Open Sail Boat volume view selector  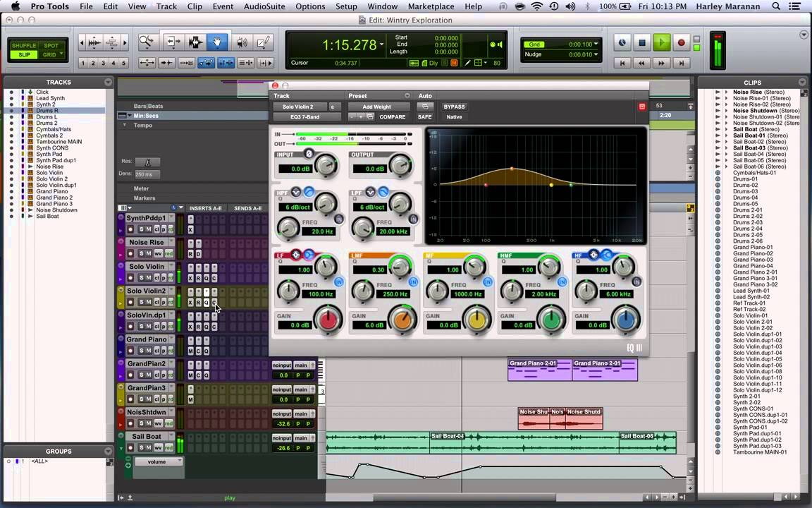tap(159, 461)
